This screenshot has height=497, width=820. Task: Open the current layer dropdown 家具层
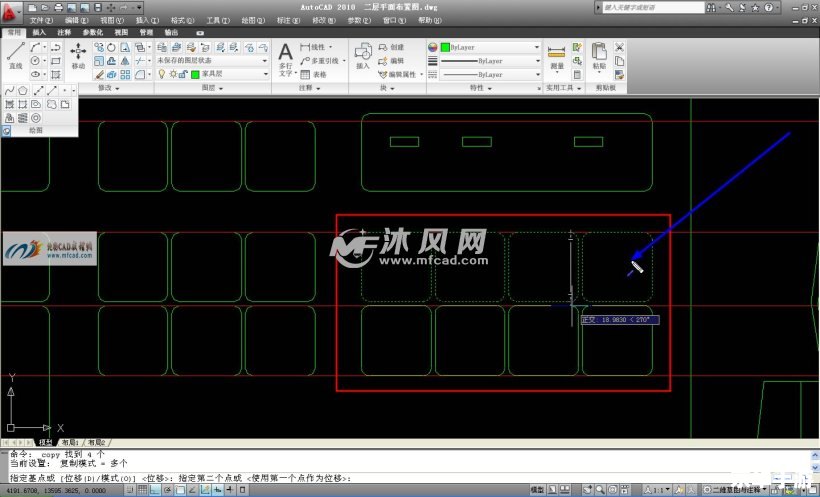[x=213, y=74]
